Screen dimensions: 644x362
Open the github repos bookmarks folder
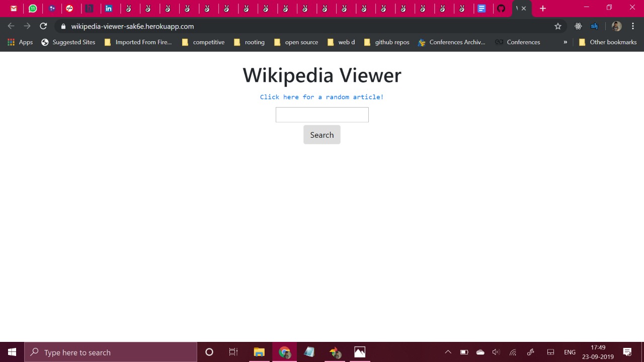(x=386, y=42)
